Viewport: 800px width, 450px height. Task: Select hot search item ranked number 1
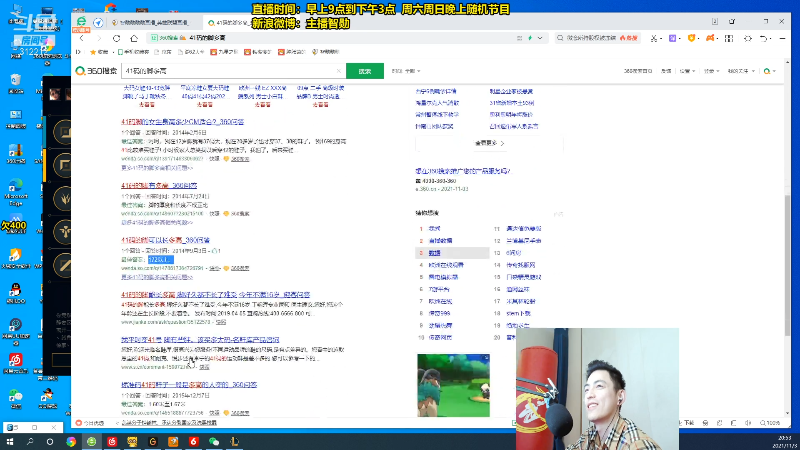(434, 229)
